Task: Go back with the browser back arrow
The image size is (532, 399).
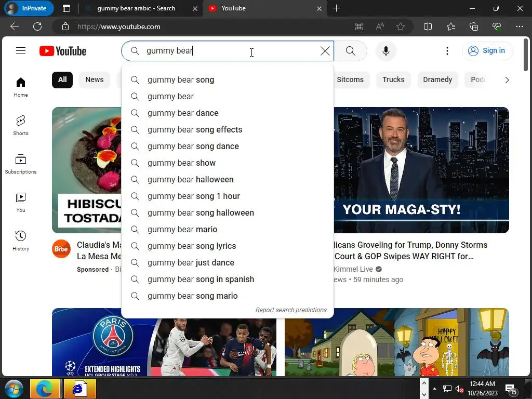Action: coord(14,26)
